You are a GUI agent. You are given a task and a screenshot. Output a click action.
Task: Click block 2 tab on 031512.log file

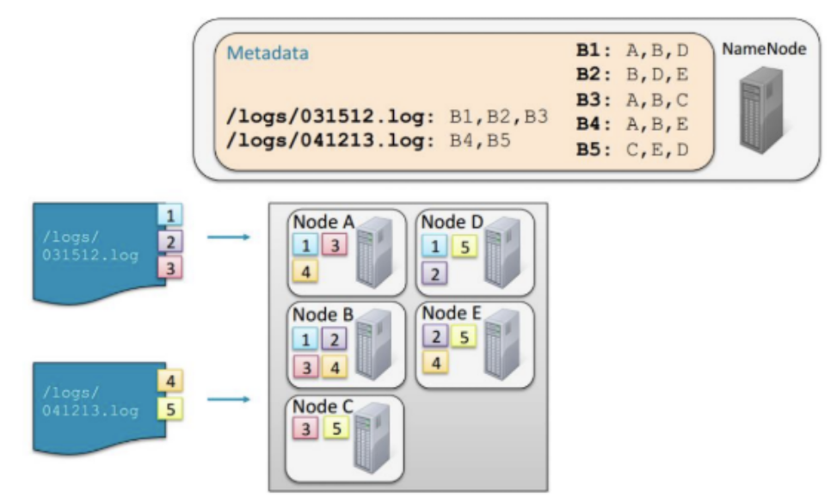point(170,242)
